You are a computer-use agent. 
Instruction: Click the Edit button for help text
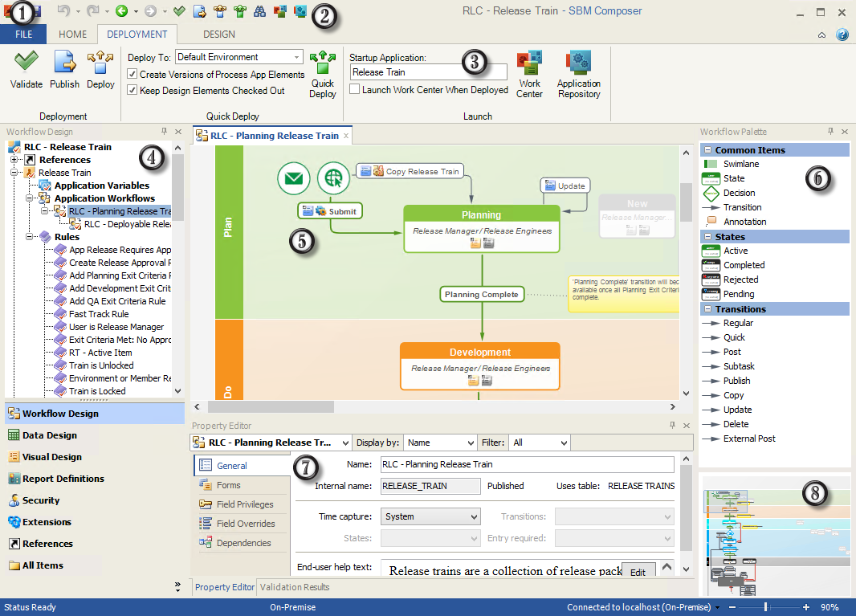coord(637,572)
